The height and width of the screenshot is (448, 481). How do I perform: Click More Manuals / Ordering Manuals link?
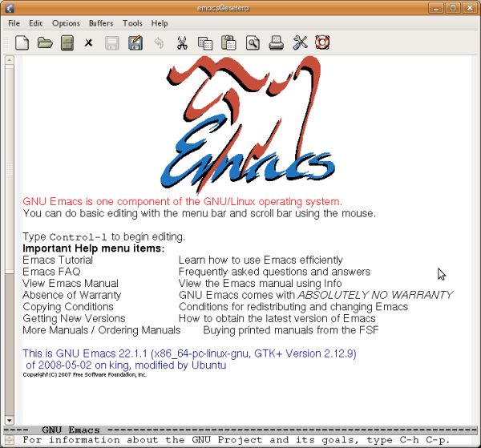click(x=102, y=330)
